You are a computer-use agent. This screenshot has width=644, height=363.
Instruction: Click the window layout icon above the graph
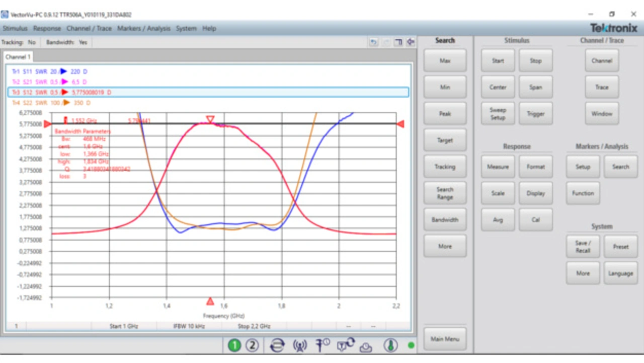point(398,42)
